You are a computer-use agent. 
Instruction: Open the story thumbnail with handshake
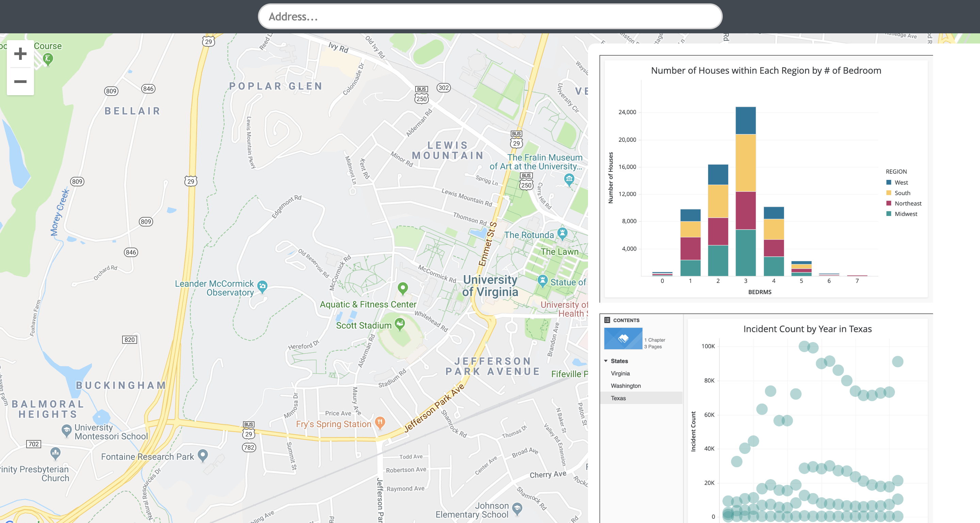pyautogui.click(x=623, y=338)
